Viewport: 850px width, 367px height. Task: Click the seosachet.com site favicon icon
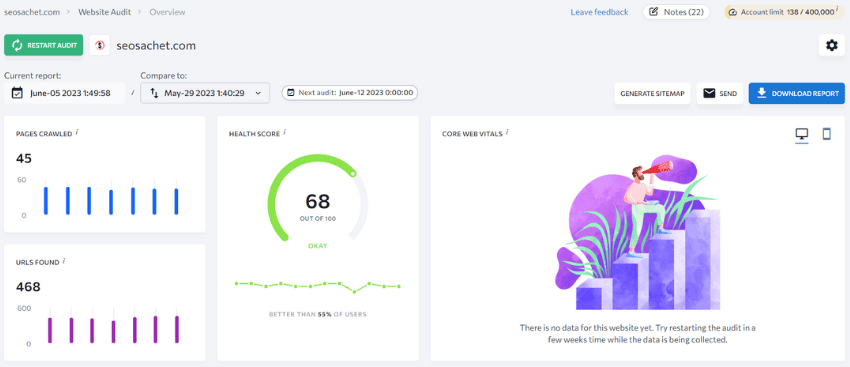coord(100,46)
